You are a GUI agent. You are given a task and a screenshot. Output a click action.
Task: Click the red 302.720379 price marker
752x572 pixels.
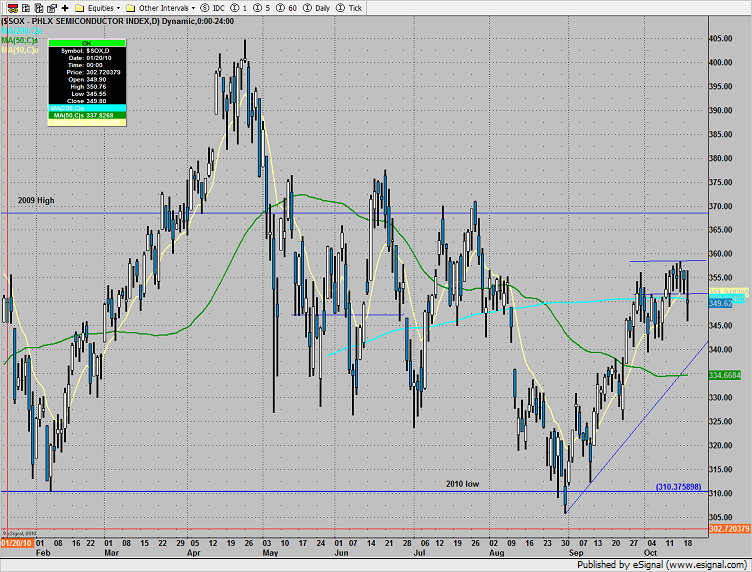(x=729, y=529)
